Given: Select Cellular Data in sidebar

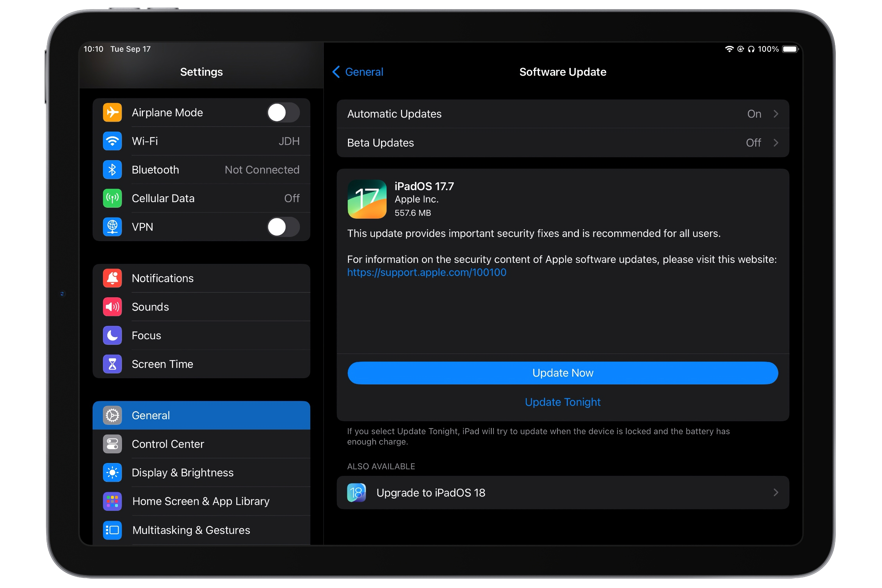Looking at the screenshot, I should pyautogui.click(x=201, y=198).
